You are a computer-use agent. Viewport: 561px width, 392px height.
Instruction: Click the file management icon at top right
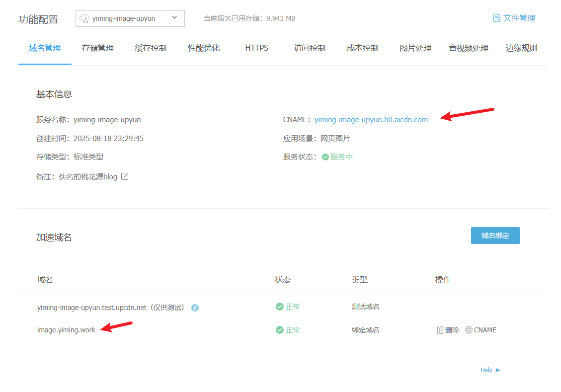click(x=496, y=18)
